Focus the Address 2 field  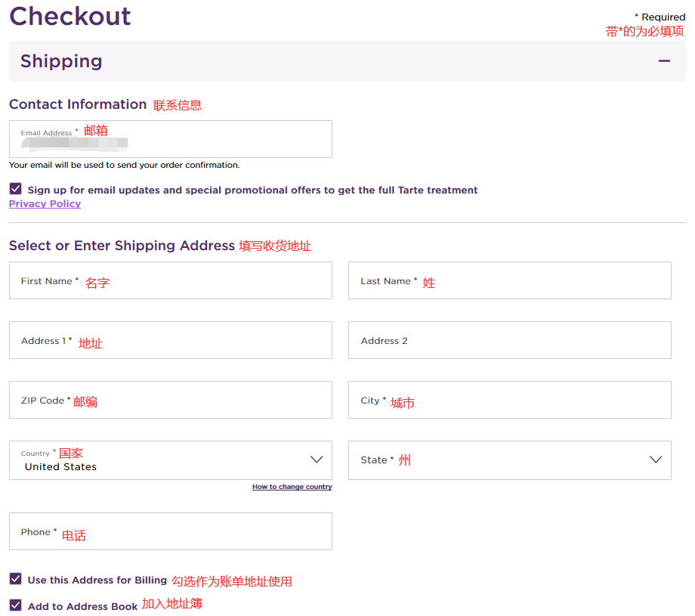pyautogui.click(x=510, y=340)
